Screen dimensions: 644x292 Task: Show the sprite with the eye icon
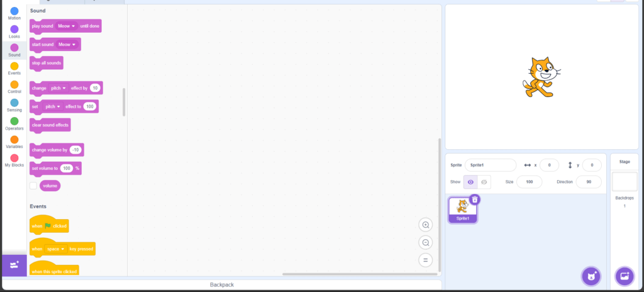click(x=470, y=182)
